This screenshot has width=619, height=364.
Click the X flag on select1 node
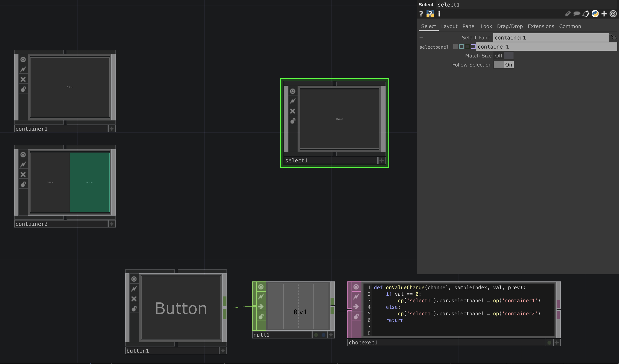tap(293, 111)
